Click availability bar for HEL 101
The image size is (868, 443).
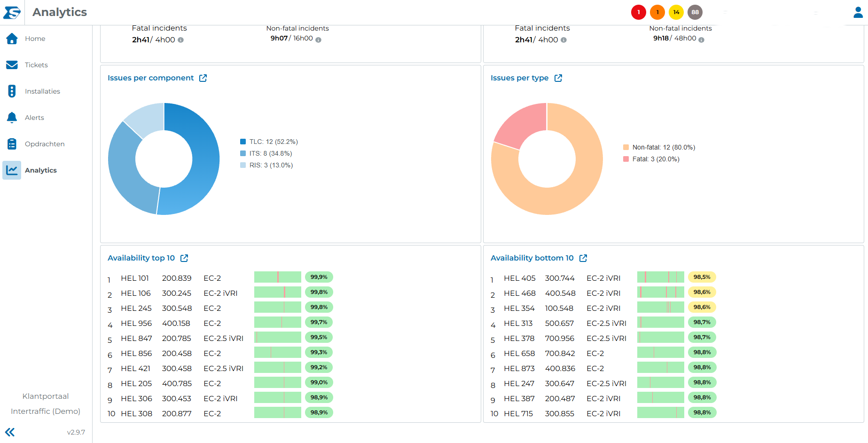coord(278,277)
